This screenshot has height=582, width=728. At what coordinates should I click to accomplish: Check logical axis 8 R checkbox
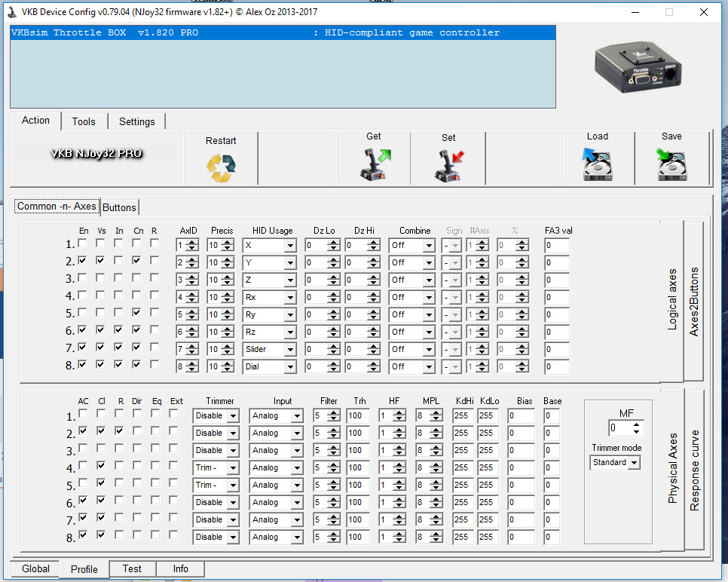(x=154, y=364)
